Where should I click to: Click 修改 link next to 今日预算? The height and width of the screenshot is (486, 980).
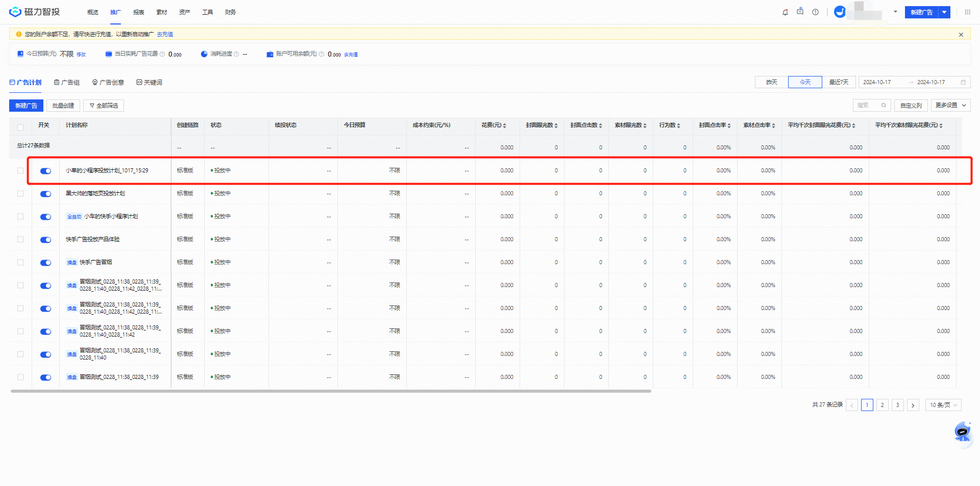point(81,55)
